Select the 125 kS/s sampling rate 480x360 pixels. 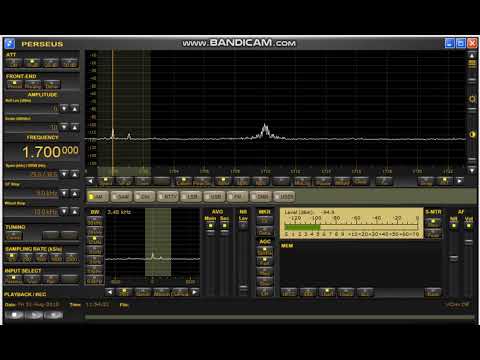[x=12, y=257]
